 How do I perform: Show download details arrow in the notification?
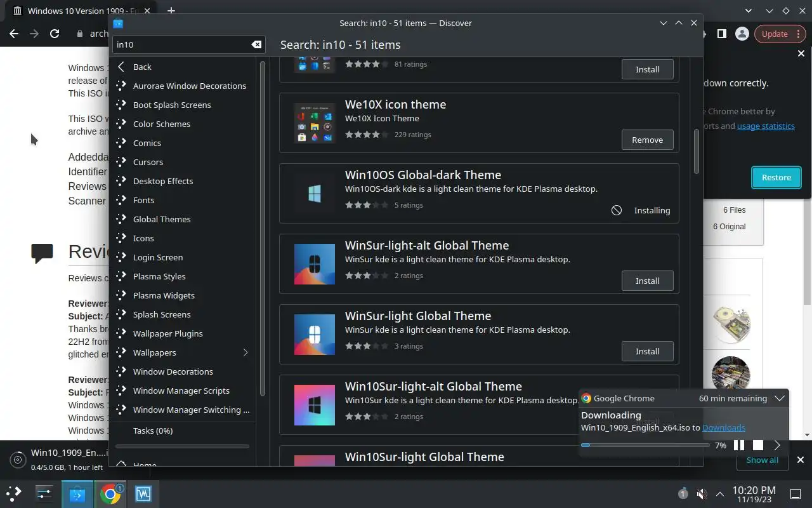click(x=777, y=445)
